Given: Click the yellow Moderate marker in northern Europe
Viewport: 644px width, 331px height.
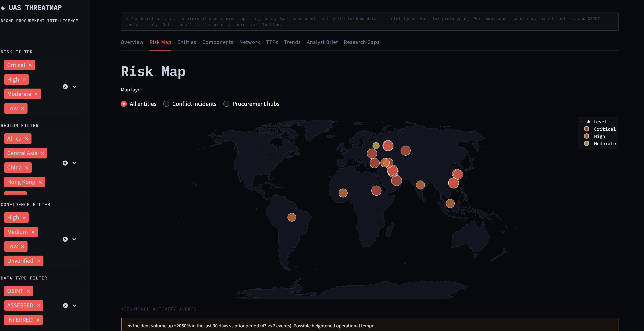Looking at the screenshot, I should point(376,146).
